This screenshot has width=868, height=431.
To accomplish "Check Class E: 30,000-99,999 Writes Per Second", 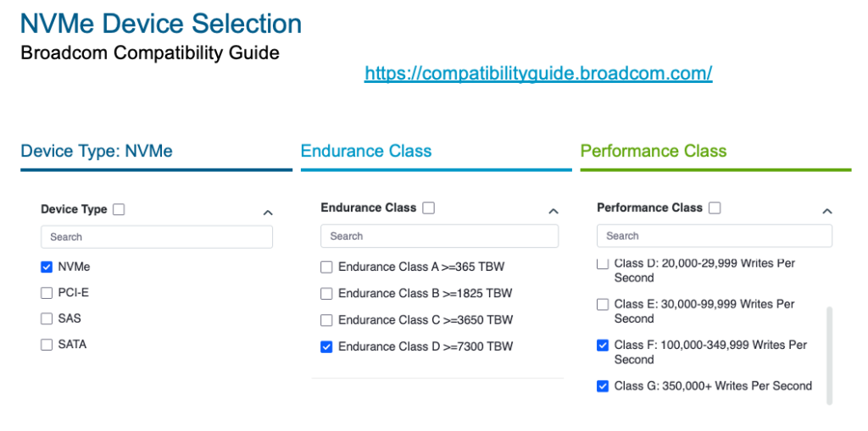I will 603,304.
